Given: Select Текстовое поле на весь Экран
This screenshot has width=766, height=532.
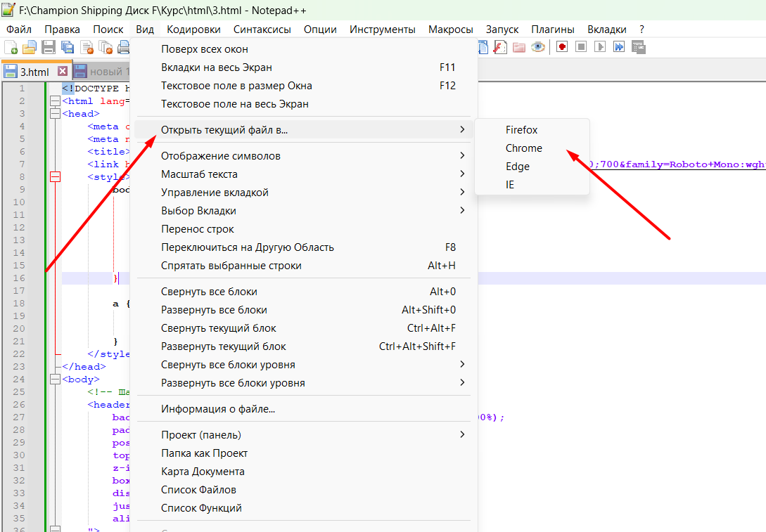Looking at the screenshot, I should [x=303, y=104].
